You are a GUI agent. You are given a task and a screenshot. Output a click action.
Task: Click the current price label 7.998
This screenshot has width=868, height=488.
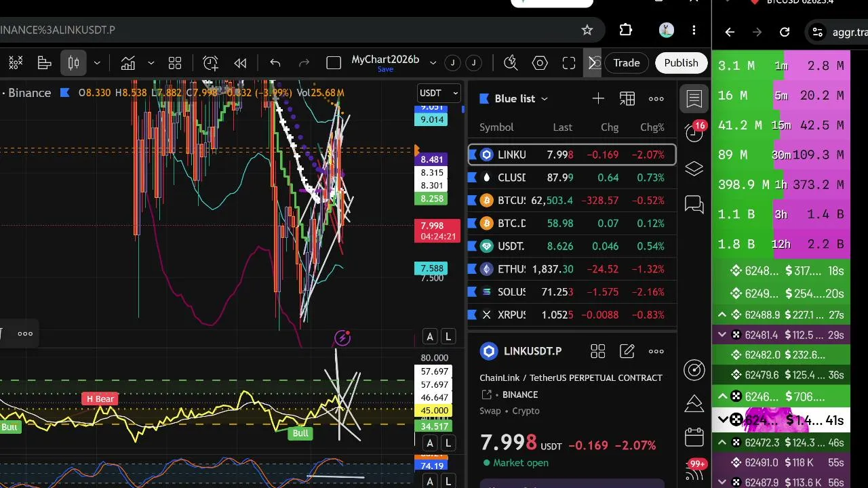(x=437, y=231)
